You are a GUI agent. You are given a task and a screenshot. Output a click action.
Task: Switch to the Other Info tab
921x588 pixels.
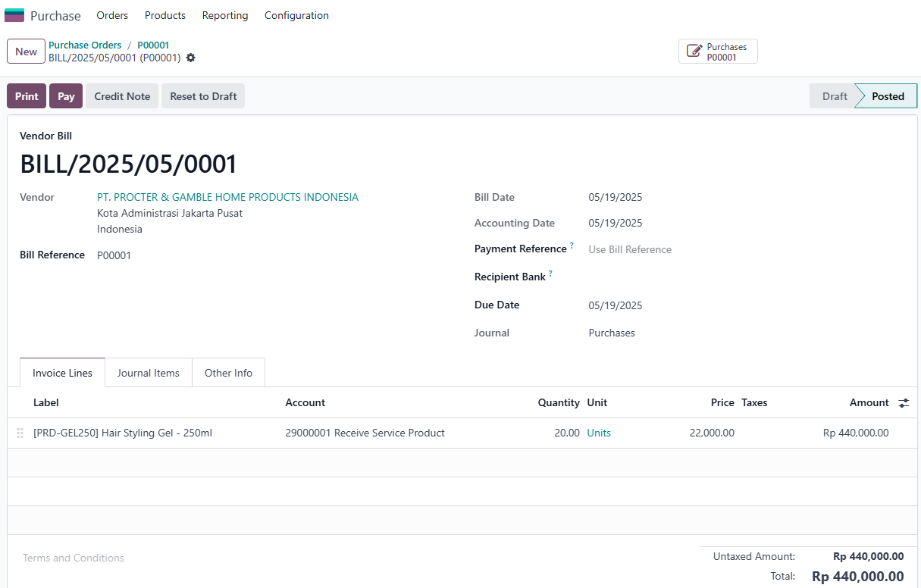tap(228, 373)
